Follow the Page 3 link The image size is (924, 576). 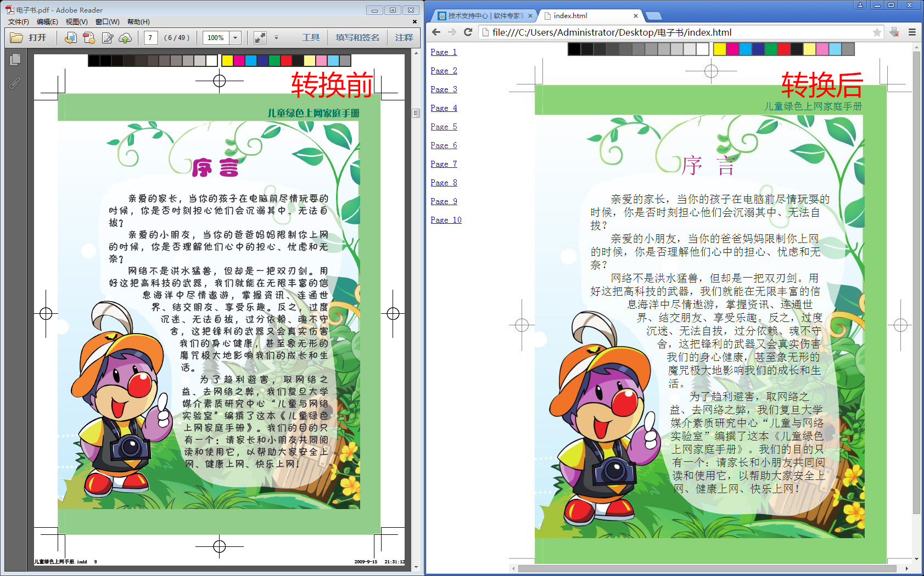(x=444, y=89)
